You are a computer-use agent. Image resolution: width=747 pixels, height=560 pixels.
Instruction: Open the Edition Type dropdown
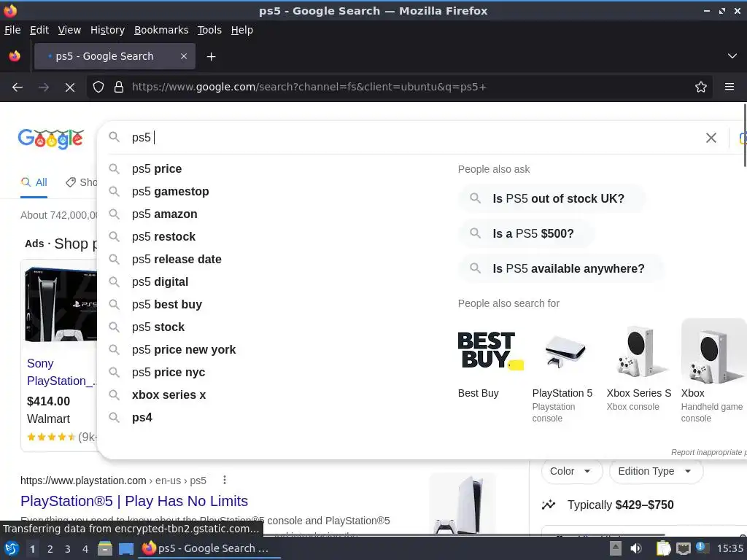point(656,471)
